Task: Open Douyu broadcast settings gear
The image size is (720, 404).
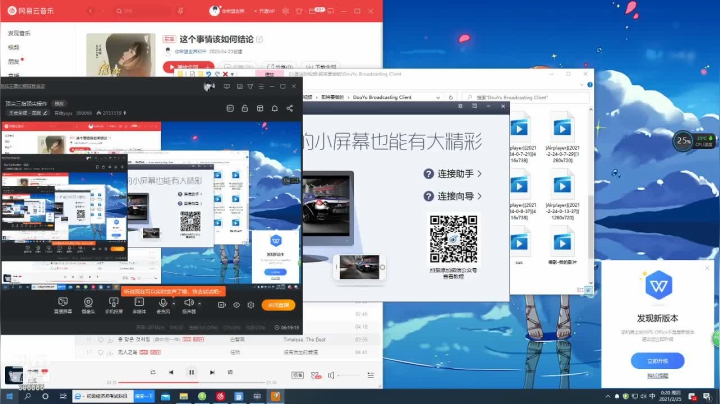Action: pyautogui.click(x=251, y=305)
